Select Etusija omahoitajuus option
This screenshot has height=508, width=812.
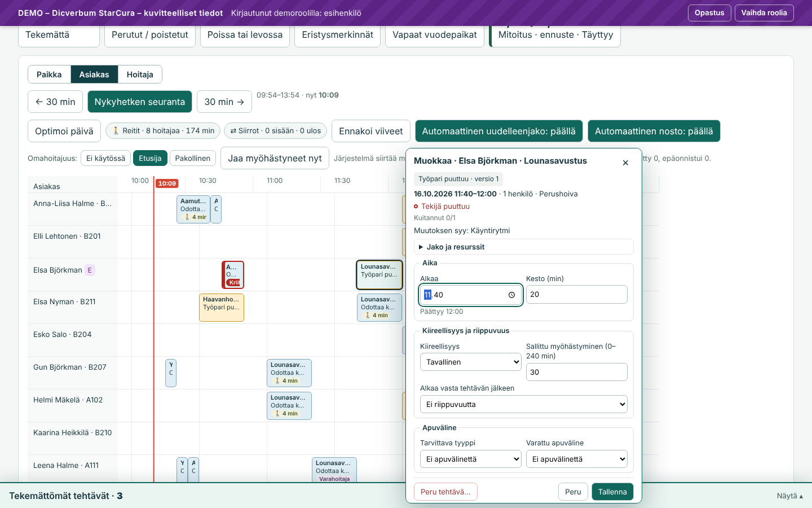click(150, 158)
